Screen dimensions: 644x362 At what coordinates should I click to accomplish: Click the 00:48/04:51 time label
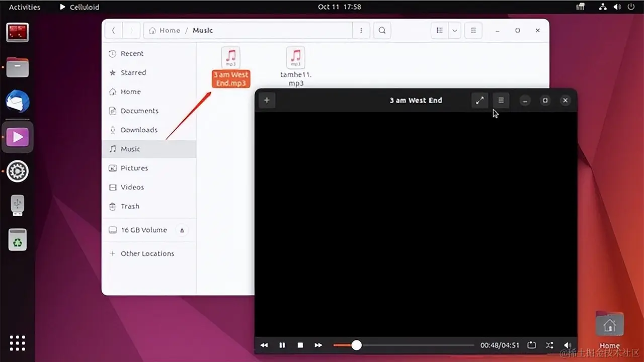[500, 345]
